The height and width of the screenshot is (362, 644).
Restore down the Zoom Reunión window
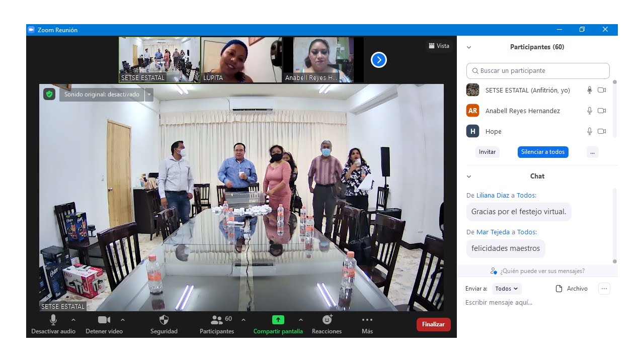pos(582,30)
